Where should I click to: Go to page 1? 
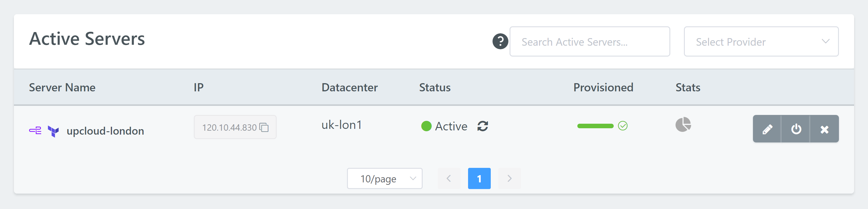pyautogui.click(x=479, y=178)
